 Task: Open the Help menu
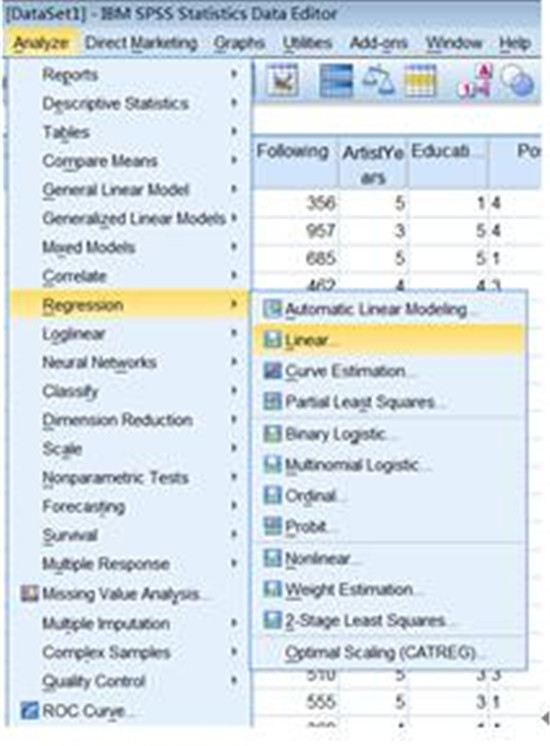(515, 43)
